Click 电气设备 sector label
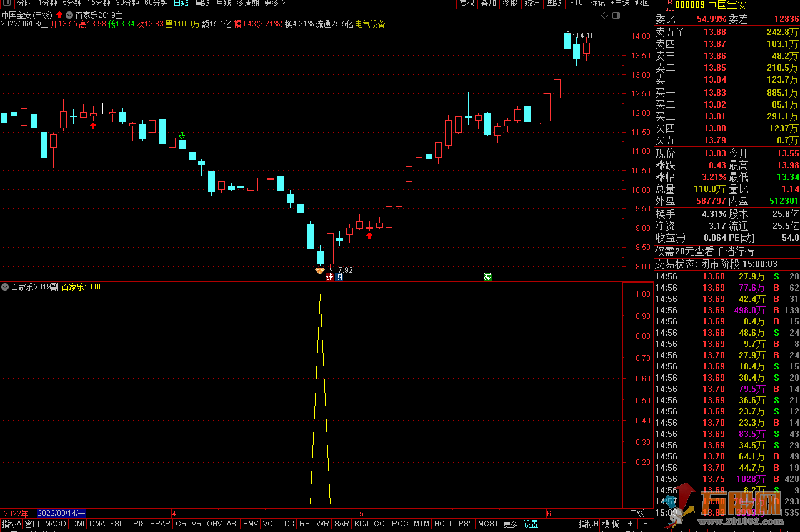Screen dimensions: 800x532 [x=370, y=24]
